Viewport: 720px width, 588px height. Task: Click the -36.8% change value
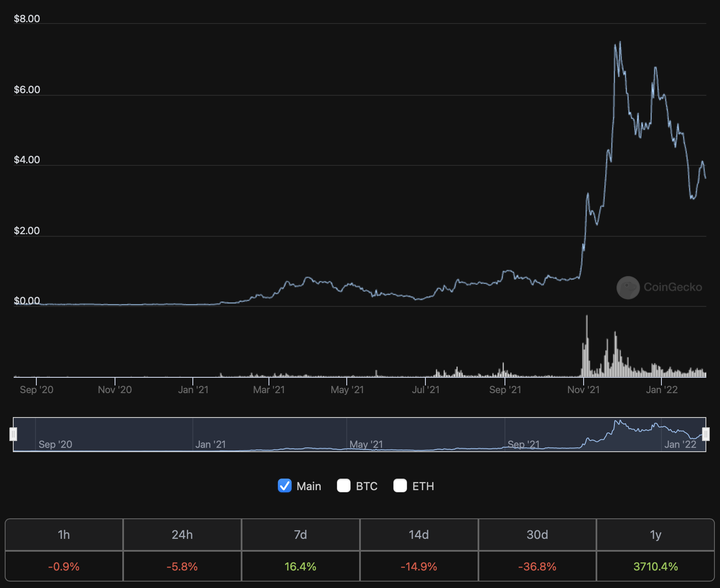coord(537,567)
